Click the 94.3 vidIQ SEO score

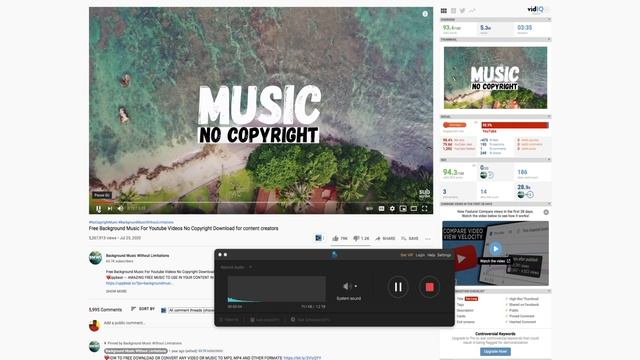coord(453,172)
